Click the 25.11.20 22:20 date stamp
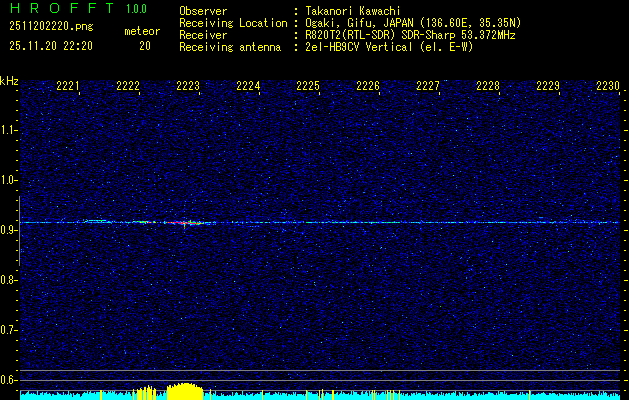629x400 pixels. [x=50, y=46]
